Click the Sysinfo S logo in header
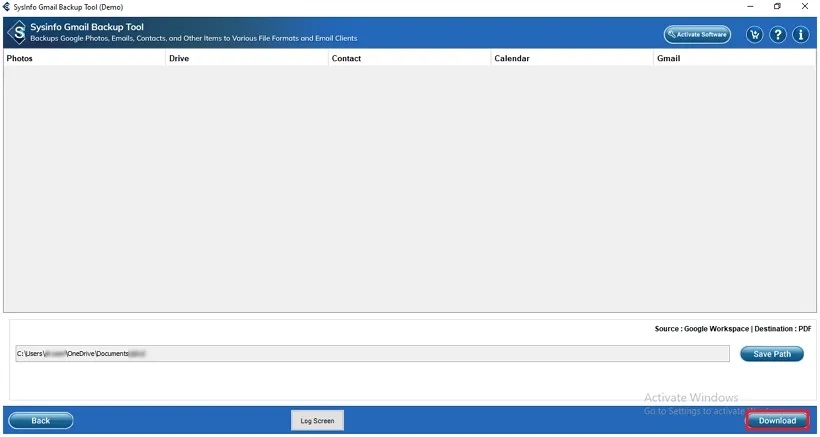This screenshot has width=820, height=437. point(18,33)
